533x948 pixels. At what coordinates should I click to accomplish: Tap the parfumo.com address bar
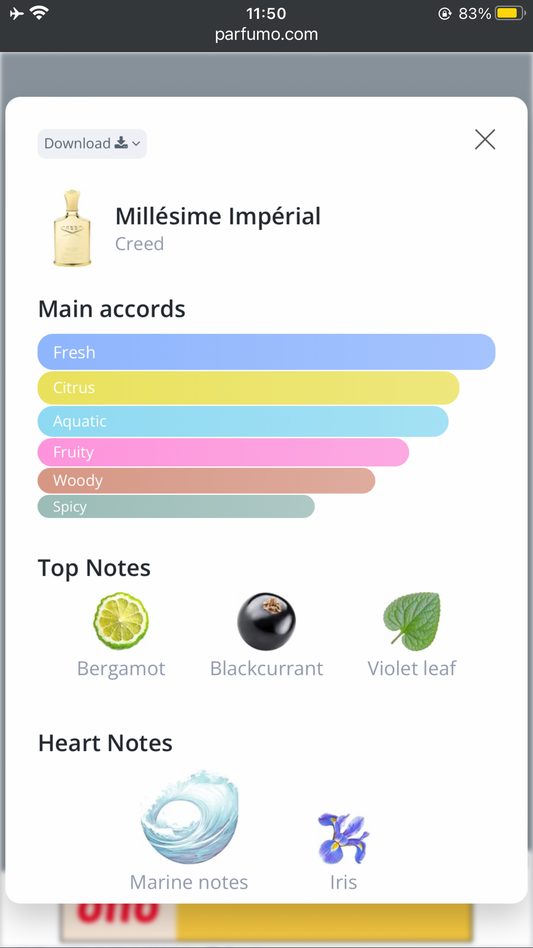(266, 34)
